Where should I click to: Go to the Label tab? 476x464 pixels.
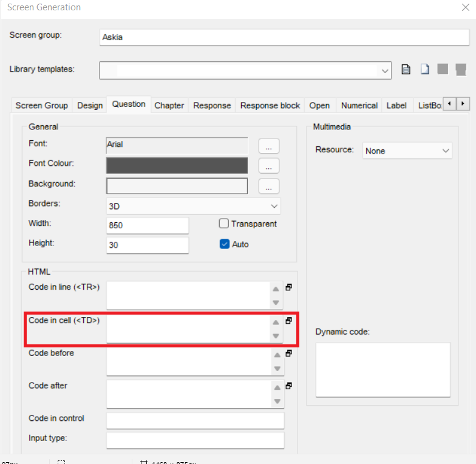pos(396,106)
